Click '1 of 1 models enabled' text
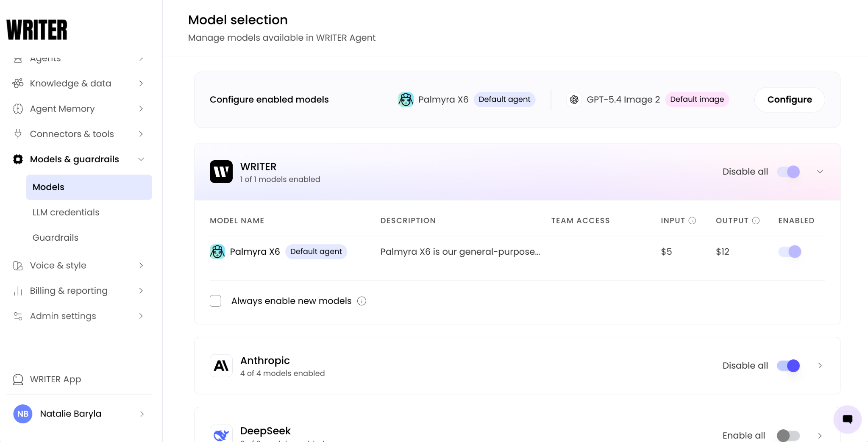The width and height of the screenshot is (868, 442). point(280,180)
